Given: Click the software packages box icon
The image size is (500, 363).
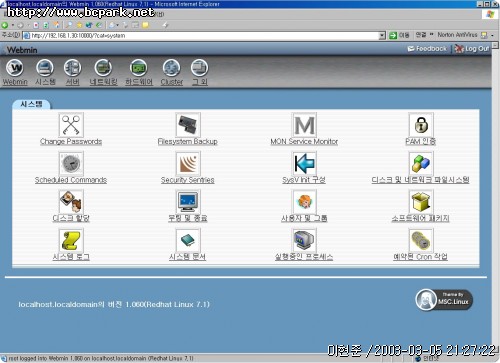Looking at the screenshot, I should [421, 202].
